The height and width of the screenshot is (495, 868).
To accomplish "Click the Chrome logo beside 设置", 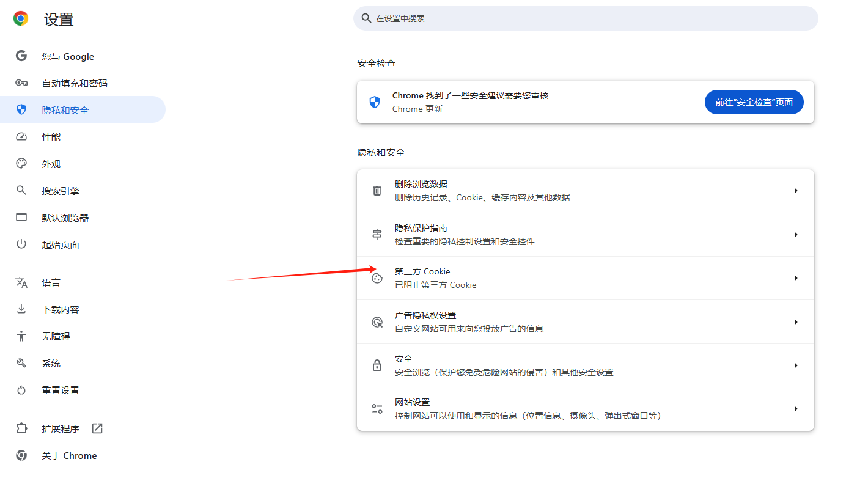I will pyautogui.click(x=21, y=19).
